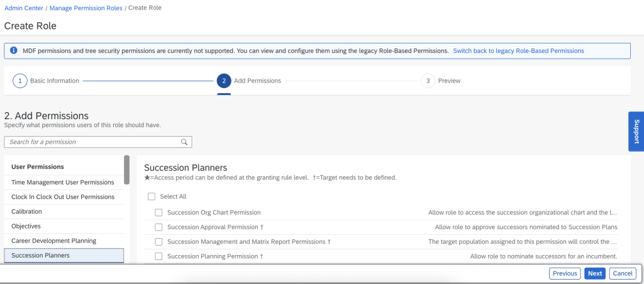Enable Succession Org Chart Permission checkbox
The height and width of the screenshot is (284, 644).
[x=159, y=213]
